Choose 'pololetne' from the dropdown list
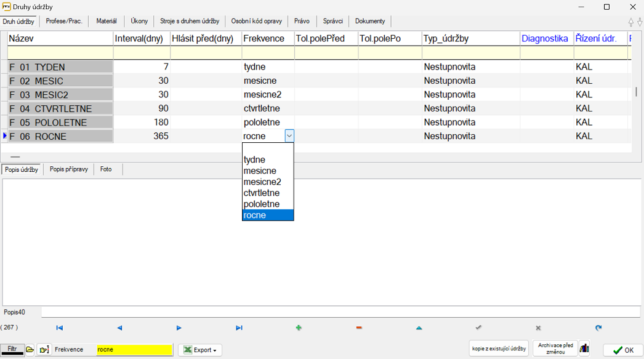 point(268,204)
